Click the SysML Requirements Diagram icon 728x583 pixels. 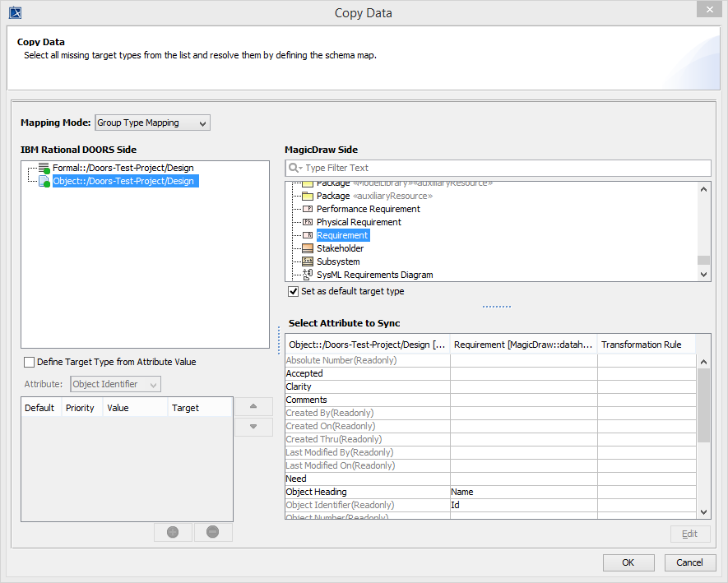point(308,275)
